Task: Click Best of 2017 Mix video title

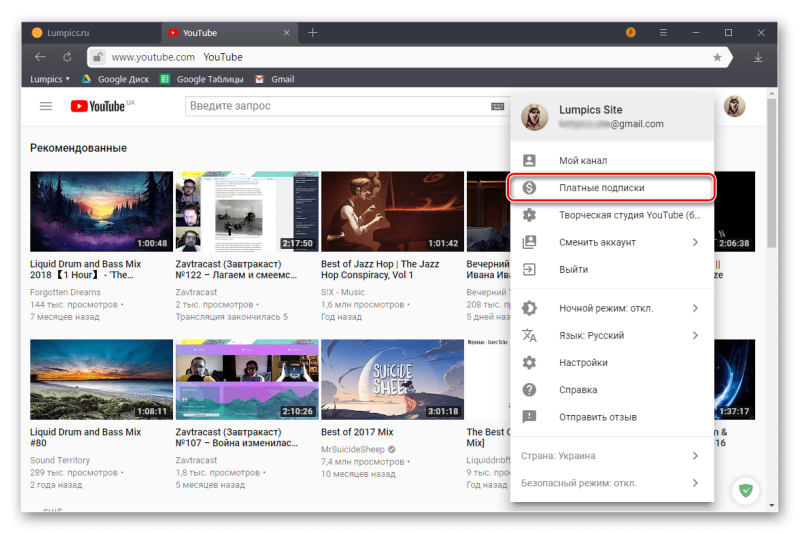Action: point(357,432)
